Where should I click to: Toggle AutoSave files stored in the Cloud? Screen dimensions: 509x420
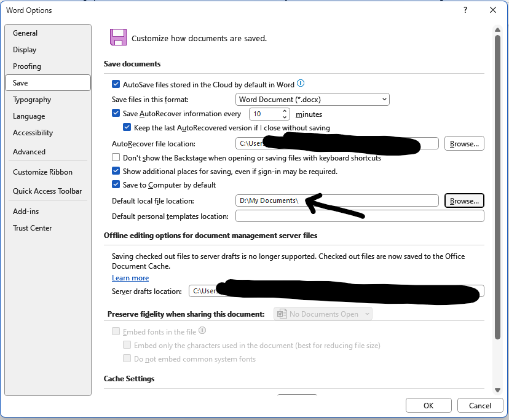[116, 84]
